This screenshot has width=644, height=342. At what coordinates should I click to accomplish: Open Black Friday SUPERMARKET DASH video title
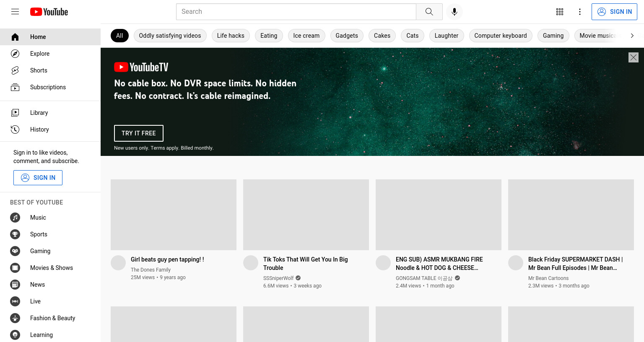tap(576, 264)
